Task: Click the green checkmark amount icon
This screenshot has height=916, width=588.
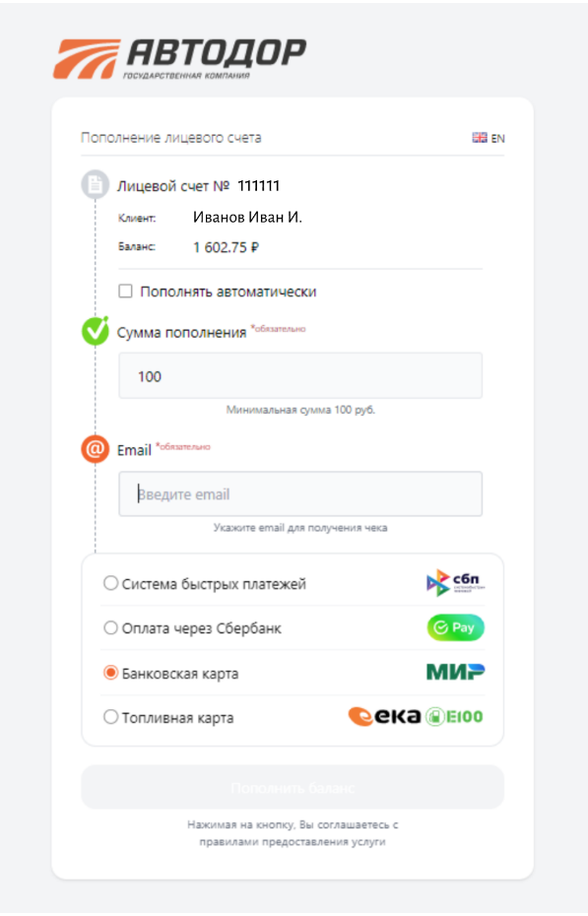Action: click(96, 331)
